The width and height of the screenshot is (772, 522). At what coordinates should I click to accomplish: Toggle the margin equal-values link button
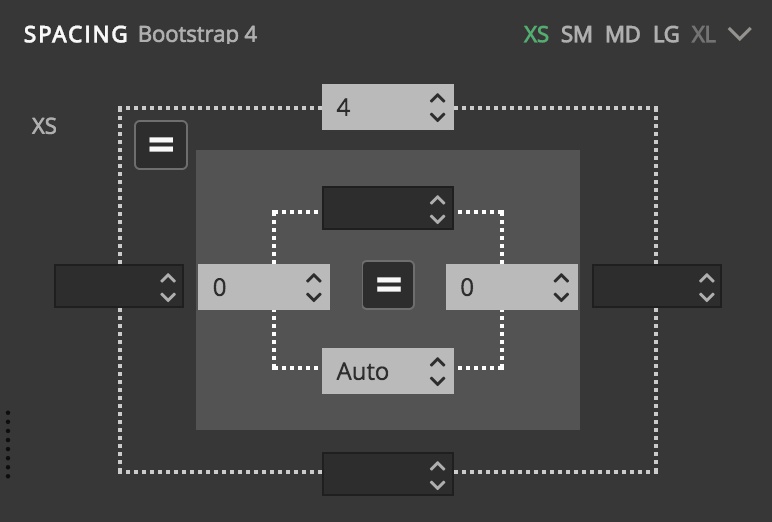coord(161,145)
